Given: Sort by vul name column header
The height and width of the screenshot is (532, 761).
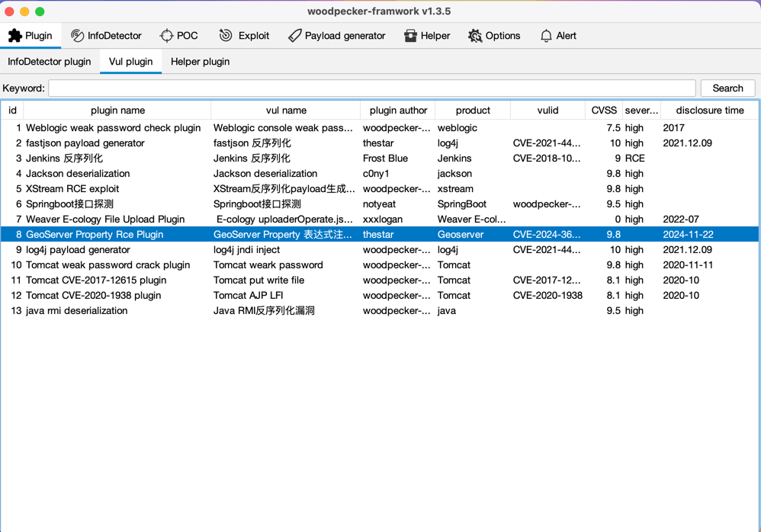Looking at the screenshot, I should 286,110.
